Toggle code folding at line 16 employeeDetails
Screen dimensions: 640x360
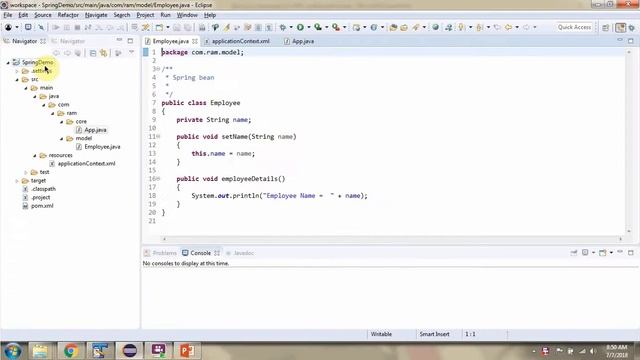tap(158, 179)
